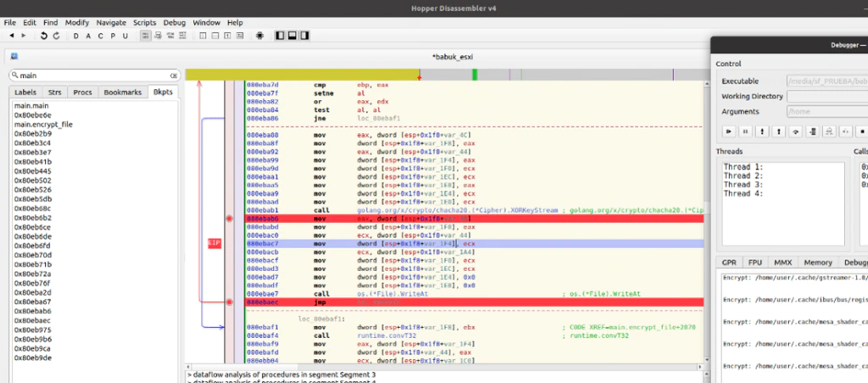868x383 pixels.
Task: Click the stop button in Debugger
Action: coord(862,131)
